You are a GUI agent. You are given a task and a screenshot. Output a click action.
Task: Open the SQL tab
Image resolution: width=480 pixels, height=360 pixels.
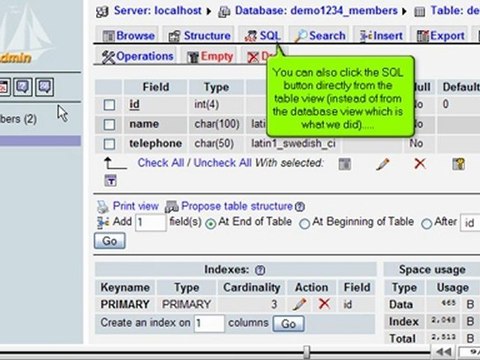point(263,35)
